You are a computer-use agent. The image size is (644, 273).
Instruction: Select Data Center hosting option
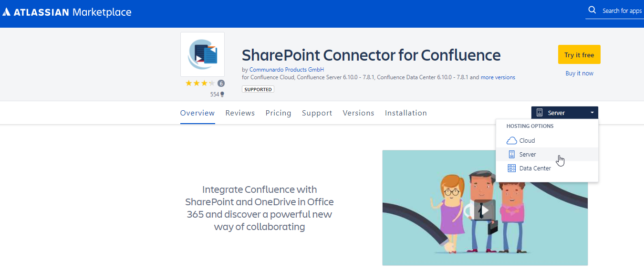coord(535,168)
